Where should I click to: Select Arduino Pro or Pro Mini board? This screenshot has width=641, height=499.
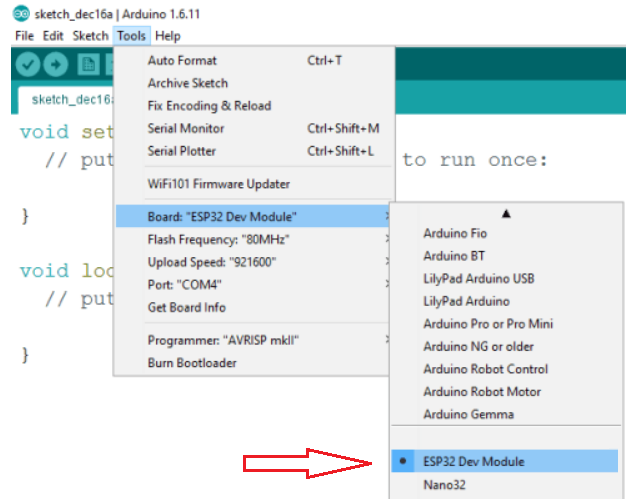(506, 324)
